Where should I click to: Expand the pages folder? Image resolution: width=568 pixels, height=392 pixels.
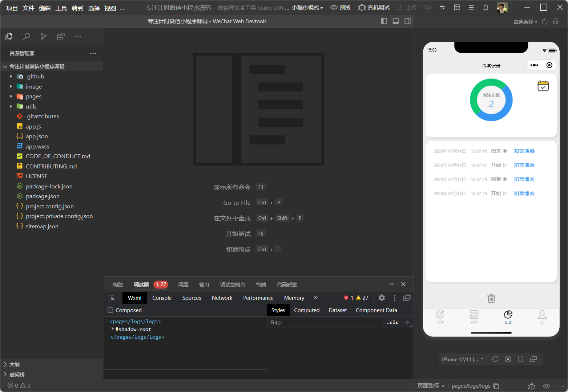pos(33,97)
